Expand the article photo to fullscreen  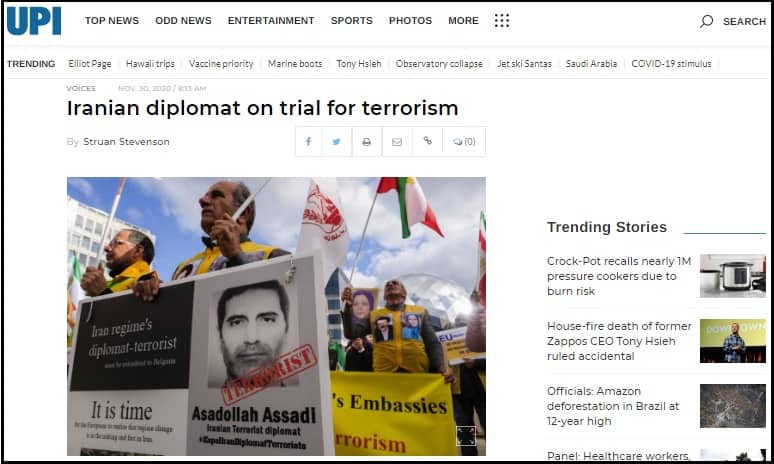[x=465, y=436]
